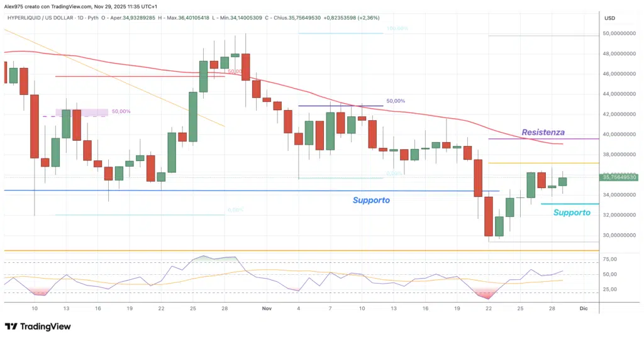The width and height of the screenshot is (644, 339).
Task: Click the 25,00 level on RSI scale
Action: (x=610, y=289)
